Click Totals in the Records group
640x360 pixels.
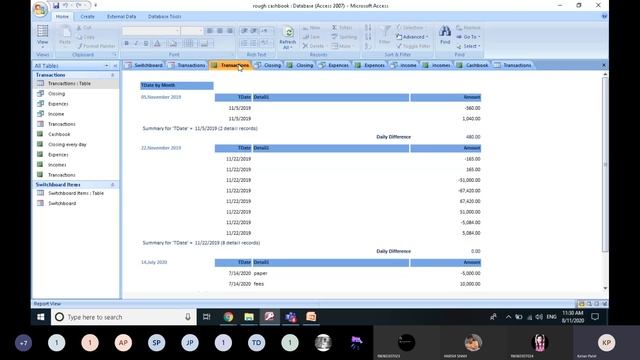click(x=342, y=27)
